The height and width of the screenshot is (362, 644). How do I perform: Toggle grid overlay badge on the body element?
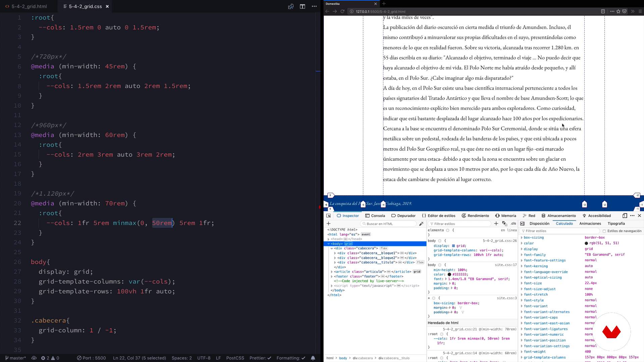348,244
